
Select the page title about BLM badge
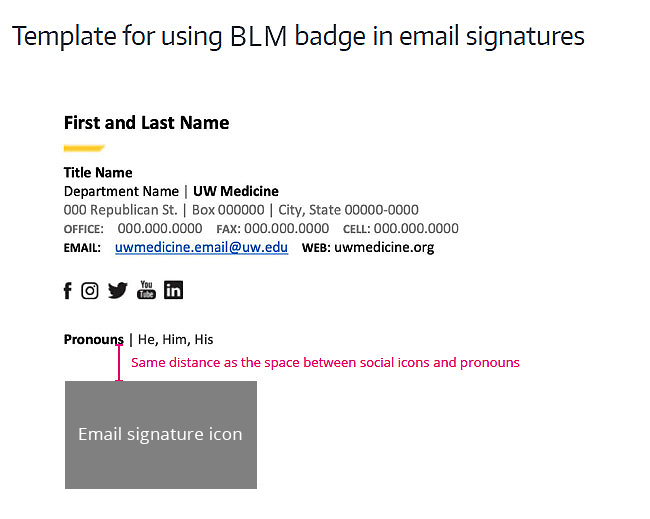pos(298,36)
